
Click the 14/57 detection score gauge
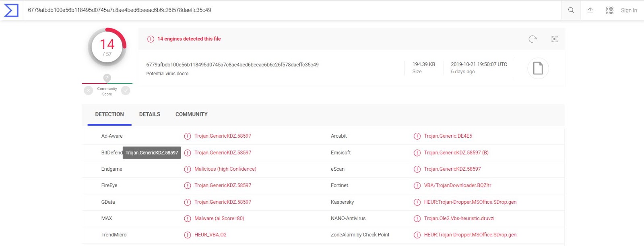tap(107, 47)
